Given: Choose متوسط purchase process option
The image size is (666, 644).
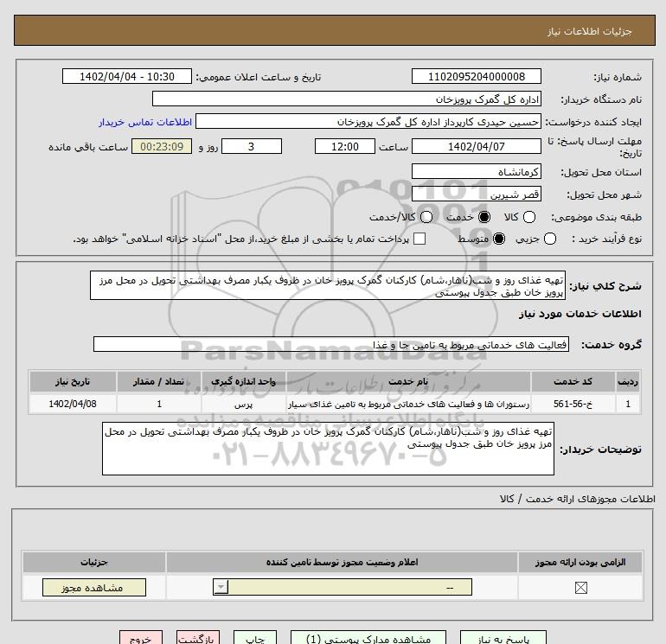Looking at the screenshot, I should point(499,239).
